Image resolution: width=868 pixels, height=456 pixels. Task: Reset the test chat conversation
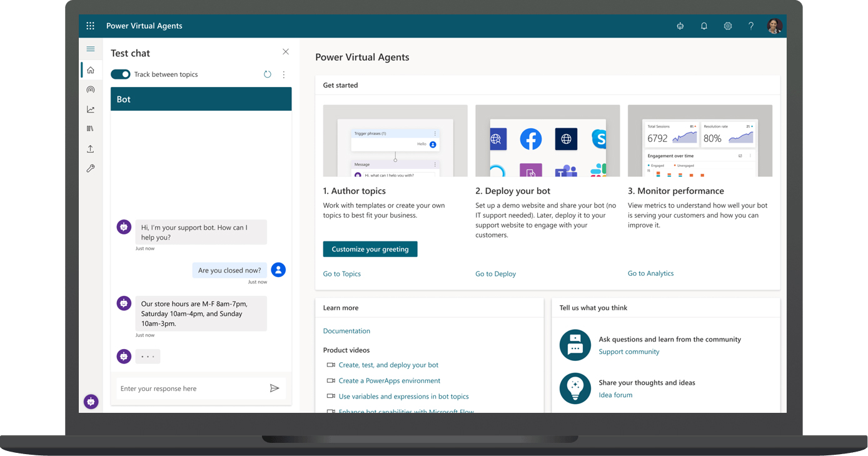[x=267, y=74]
